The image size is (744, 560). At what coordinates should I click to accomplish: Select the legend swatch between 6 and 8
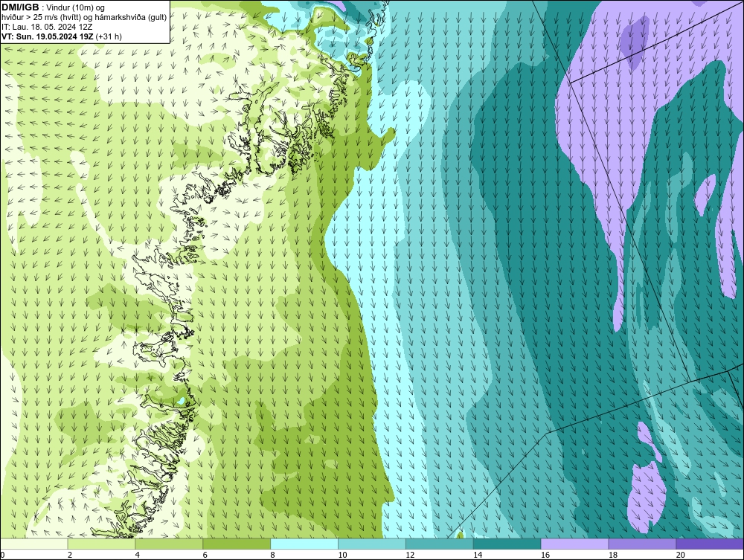tap(237, 544)
